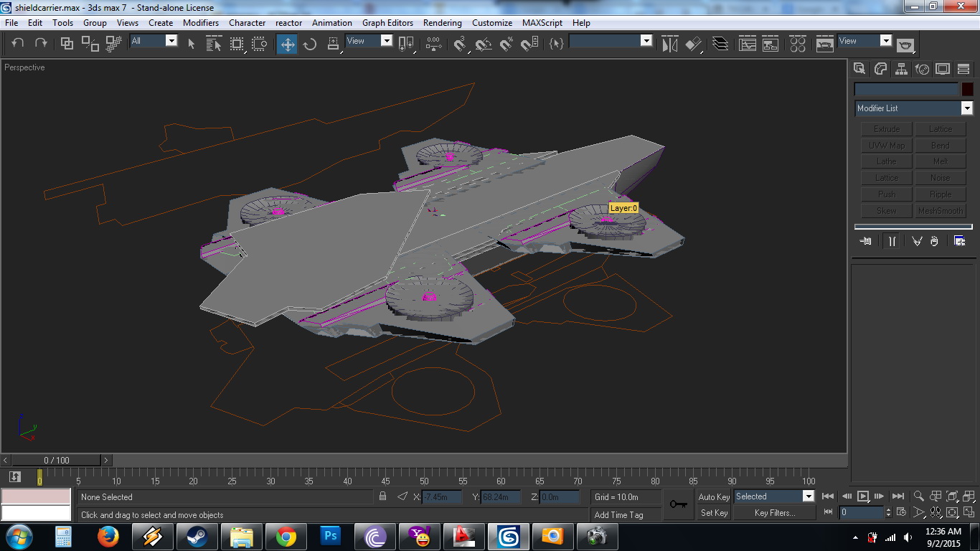The image size is (980, 551).
Task: Click the 0 / 100 time slider
Action: click(x=57, y=460)
